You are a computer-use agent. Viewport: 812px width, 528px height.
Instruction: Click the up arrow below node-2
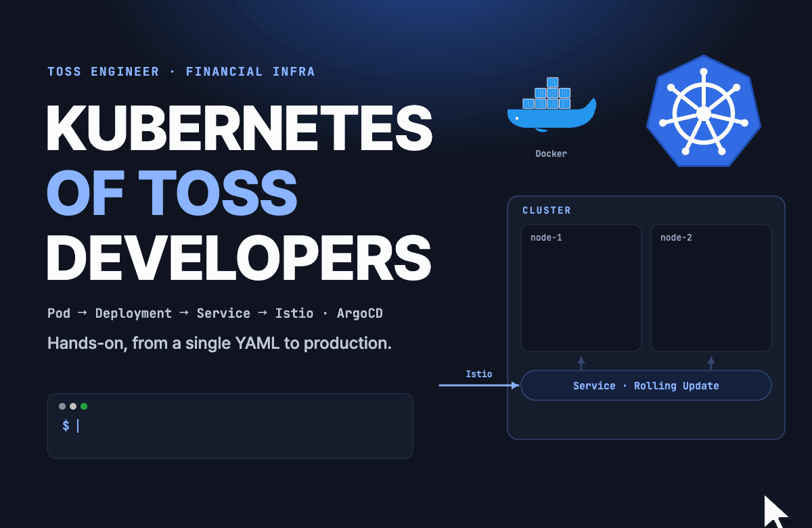(x=711, y=362)
